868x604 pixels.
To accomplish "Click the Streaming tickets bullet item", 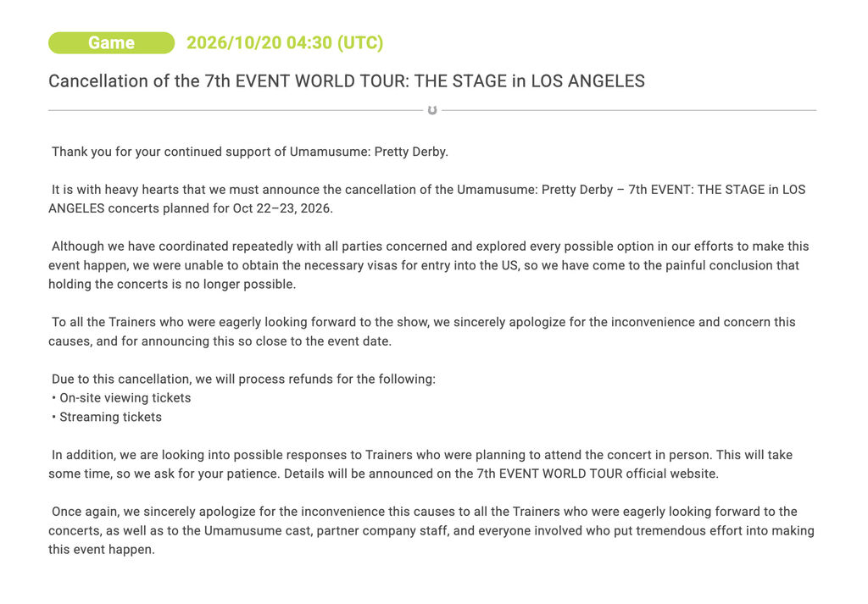I will pos(107,417).
